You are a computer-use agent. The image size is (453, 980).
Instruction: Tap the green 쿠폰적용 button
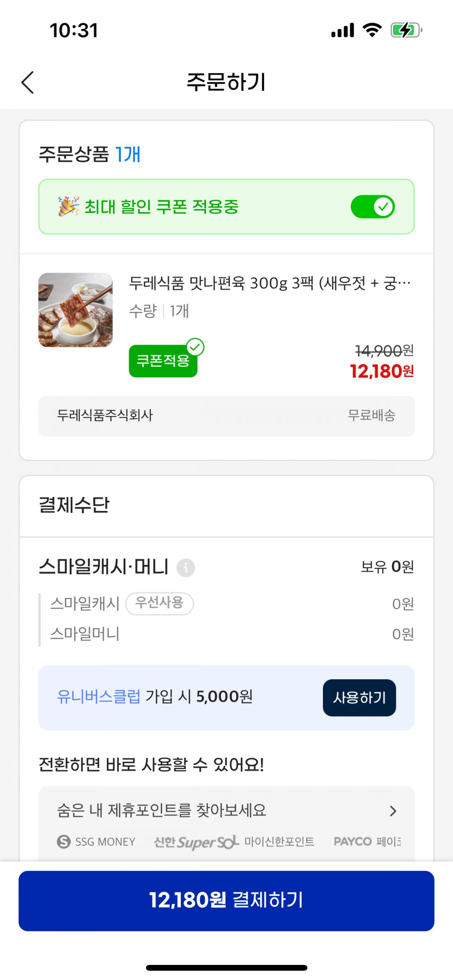pyautogui.click(x=163, y=361)
